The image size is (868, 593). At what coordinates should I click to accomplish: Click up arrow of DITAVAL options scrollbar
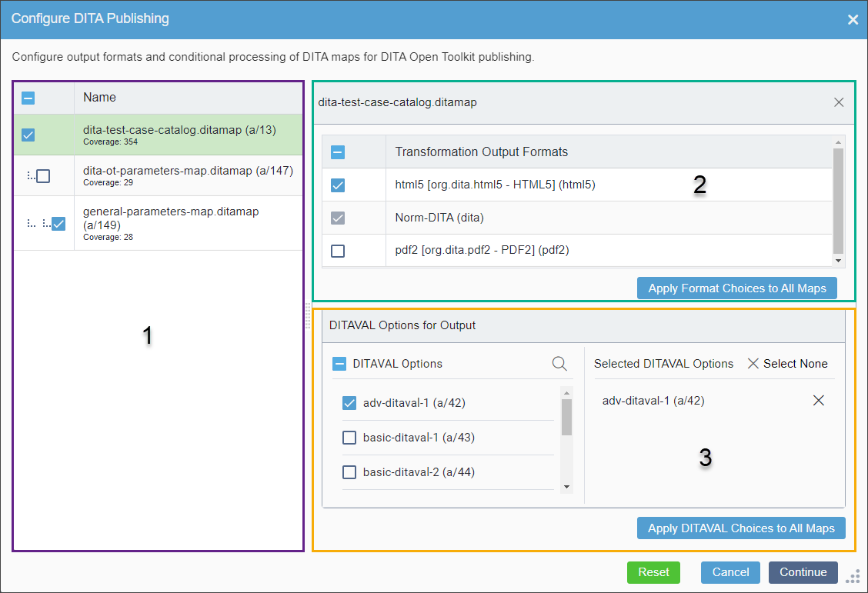coord(566,393)
